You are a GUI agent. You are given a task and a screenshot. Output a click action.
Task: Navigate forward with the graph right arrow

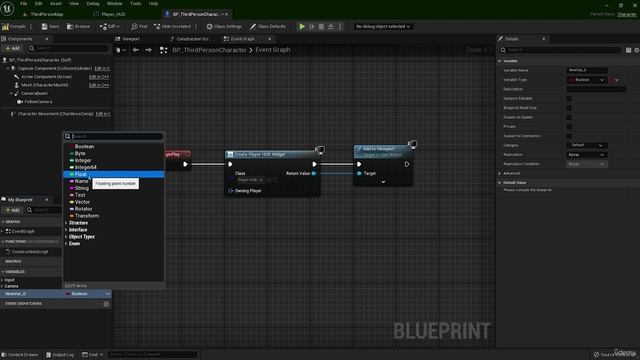click(x=149, y=50)
